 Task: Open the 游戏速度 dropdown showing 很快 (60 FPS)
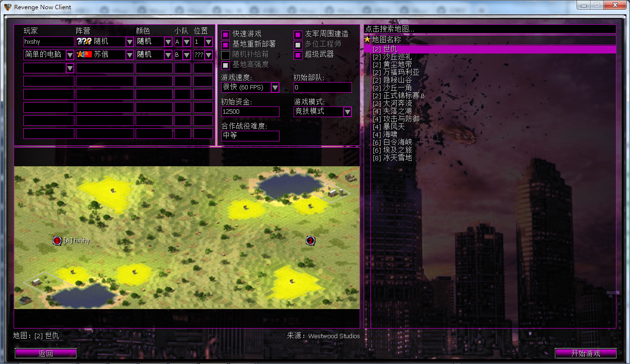[x=275, y=87]
